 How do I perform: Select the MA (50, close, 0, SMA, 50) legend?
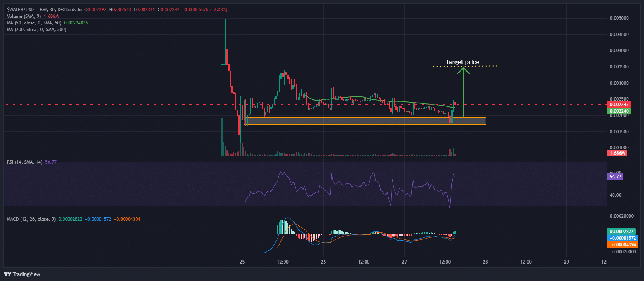pyautogui.click(x=34, y=23)
